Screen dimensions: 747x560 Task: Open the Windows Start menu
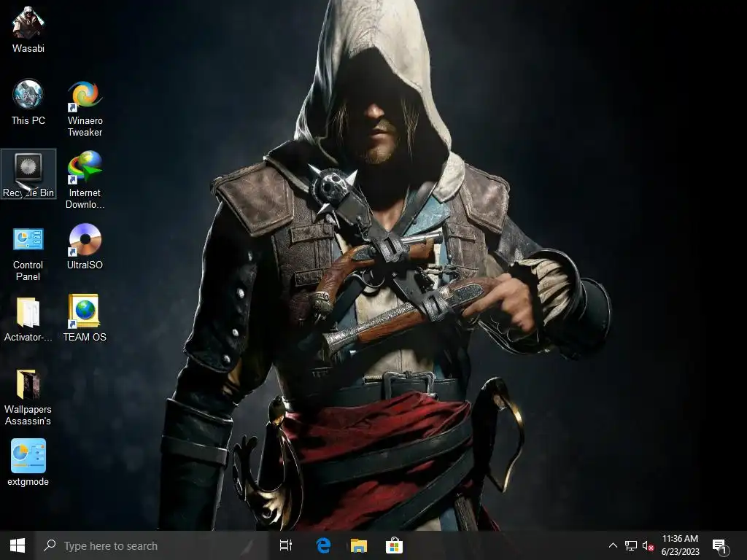click(x=18, y=545)
